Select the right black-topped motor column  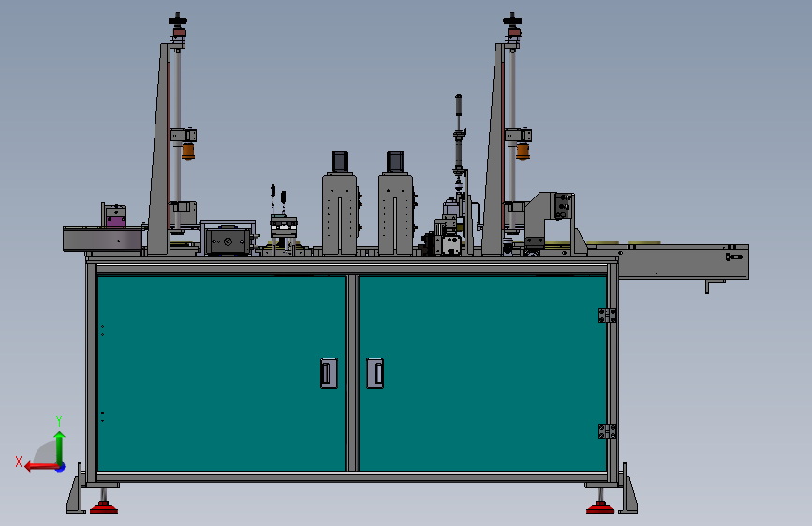pos(396,203)
